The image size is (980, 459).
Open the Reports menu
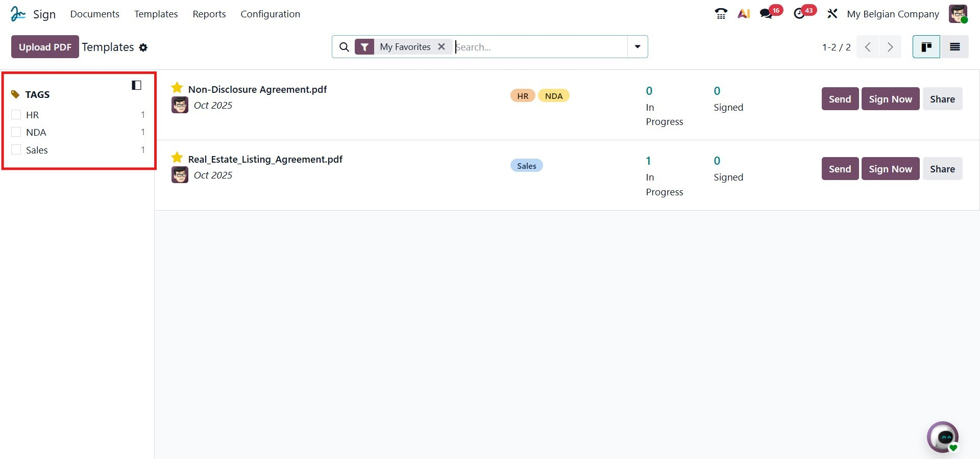209,14
